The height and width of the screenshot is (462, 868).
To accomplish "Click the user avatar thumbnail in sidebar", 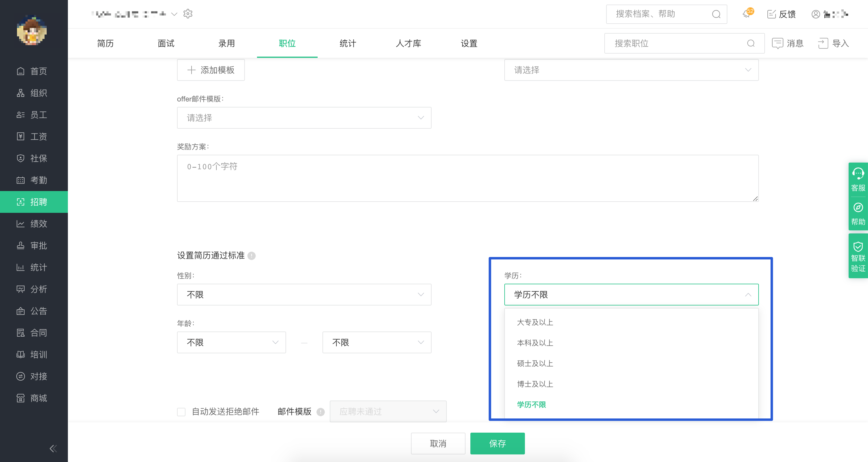I will click(x=32, y=30).
